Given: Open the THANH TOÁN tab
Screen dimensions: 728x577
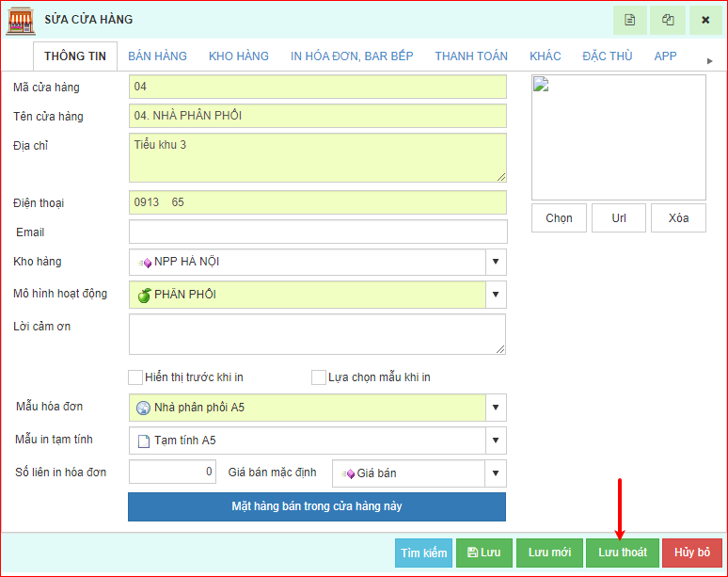Looking at the screenshot, I should tap(470, 56).
